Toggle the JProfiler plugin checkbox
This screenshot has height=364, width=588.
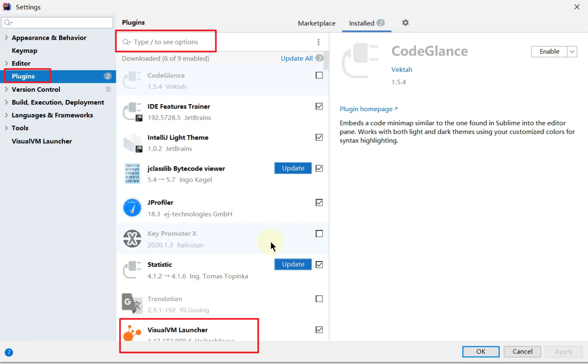coord(319,203)
